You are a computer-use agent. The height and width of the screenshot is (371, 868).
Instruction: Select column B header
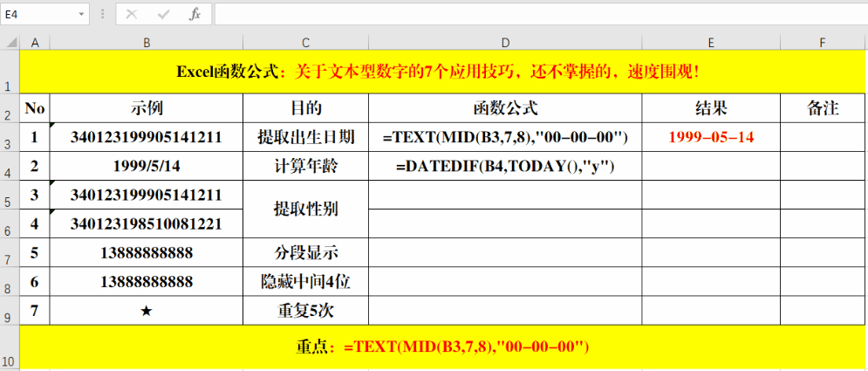147,42
